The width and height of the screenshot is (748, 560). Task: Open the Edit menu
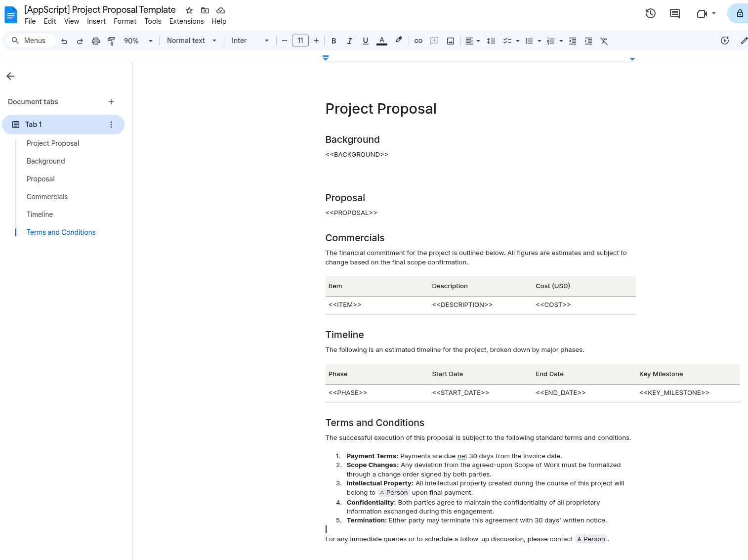pyautogui.click(x=50, y=21)
